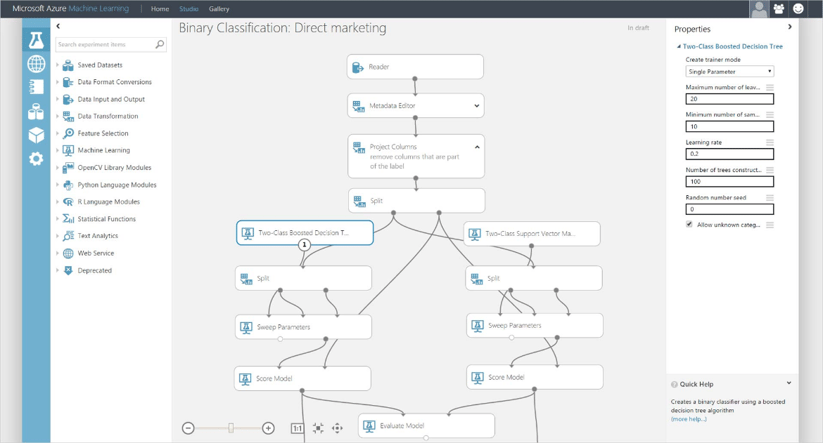The height and width of the screenshot is (443, 823).
Task: Collapse the Quick Help section
Action: point(788,383)
